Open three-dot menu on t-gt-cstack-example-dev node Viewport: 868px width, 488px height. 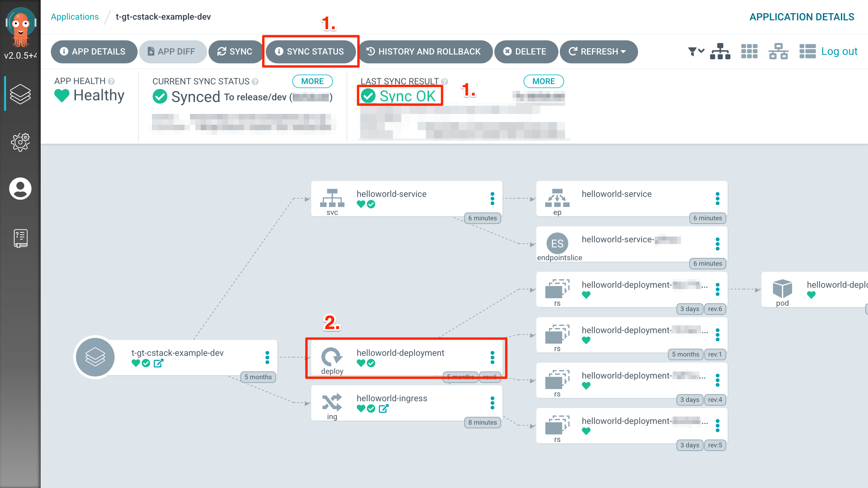tap(268, 357)
